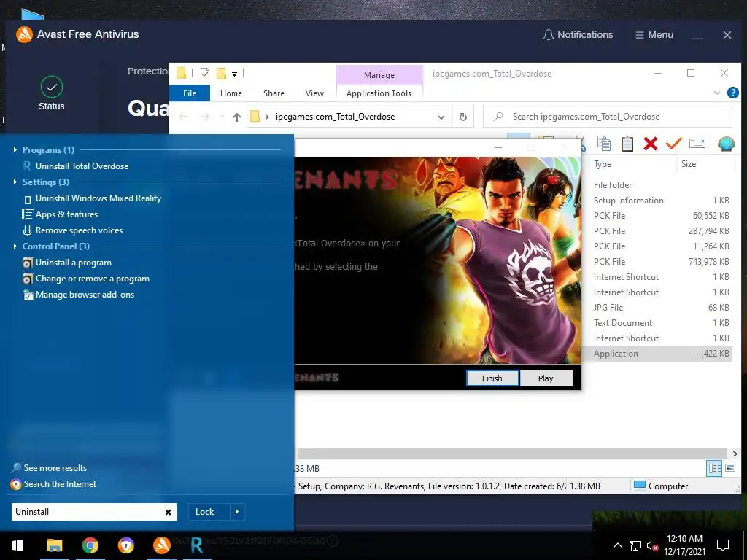
Task: Collapse the Control Panel (3) group
Action: [x=15, y=246]
